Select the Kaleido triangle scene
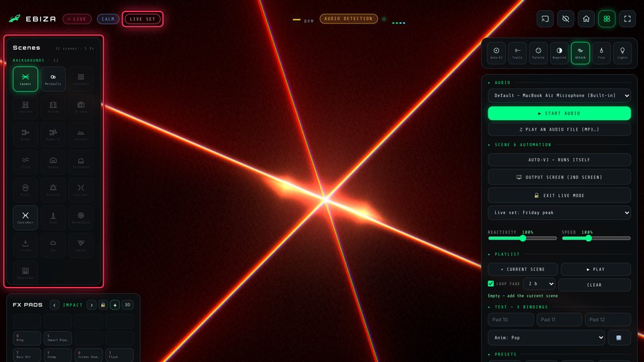644x362 pixels. click(x=53, y=190)
